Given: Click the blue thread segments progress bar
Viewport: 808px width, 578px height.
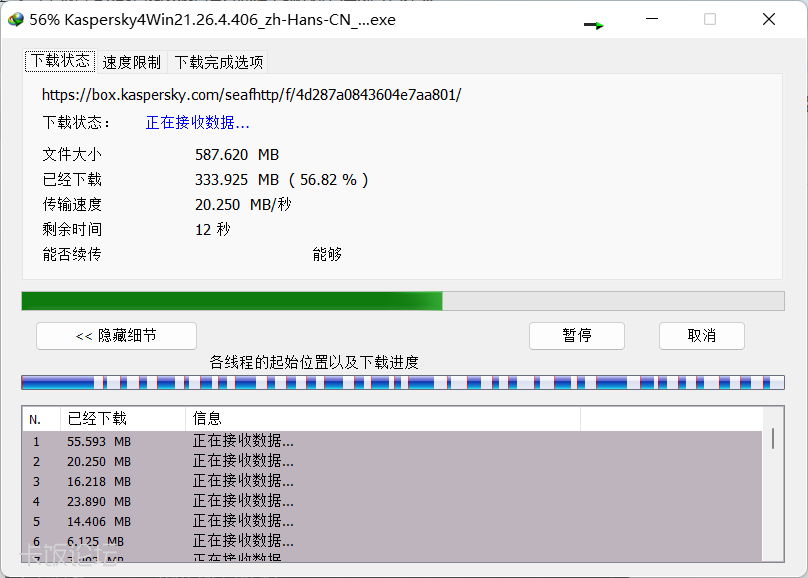Looking at the screenshot, I should 403,382.
